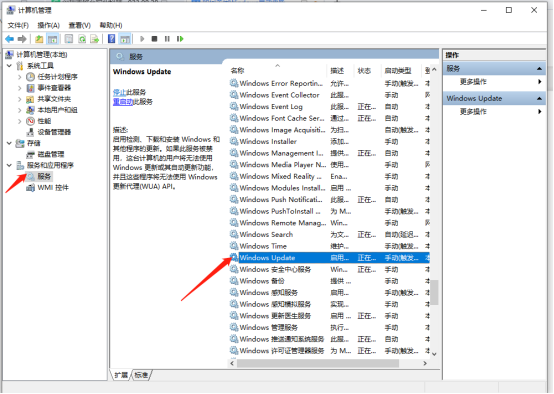The width and height of the screenshot is (554, 394).
Task: Select 事件查看器 in the tree
Action: pyautogui.click(x=54, y=88)
